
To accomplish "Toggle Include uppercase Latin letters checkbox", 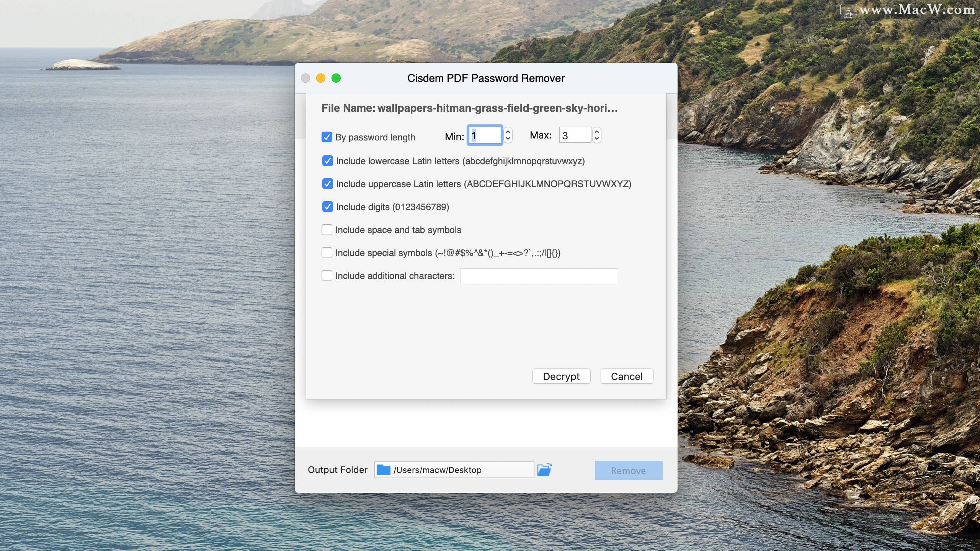I will pos(327,184).
